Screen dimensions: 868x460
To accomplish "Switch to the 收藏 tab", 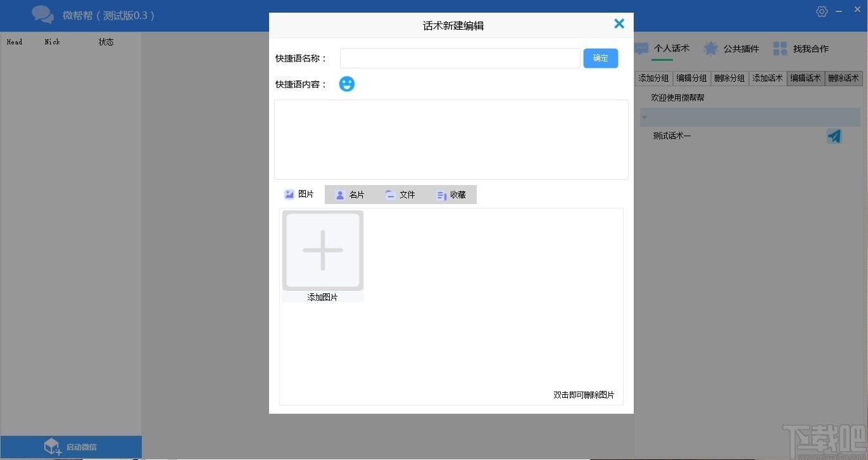I will point(451,195).
